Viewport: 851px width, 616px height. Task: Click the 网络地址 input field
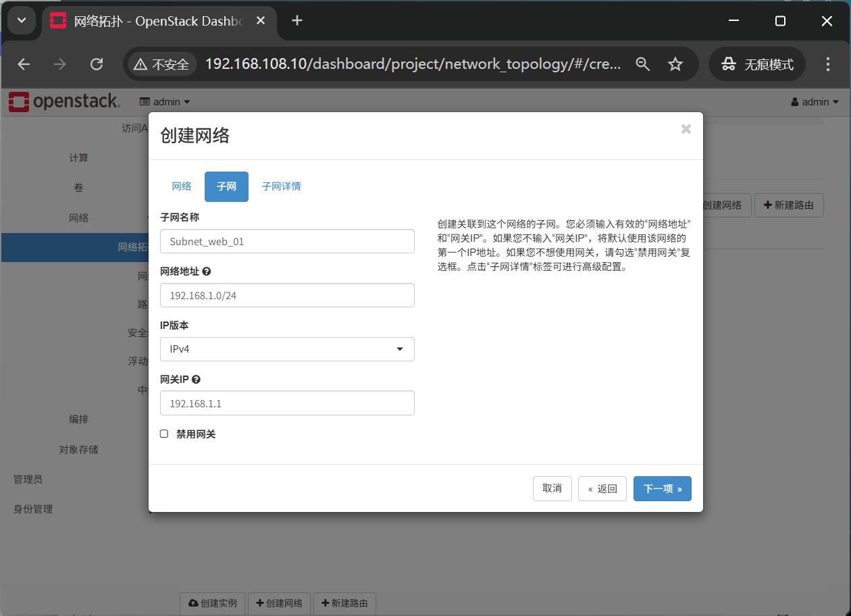(x=287, y=295)
